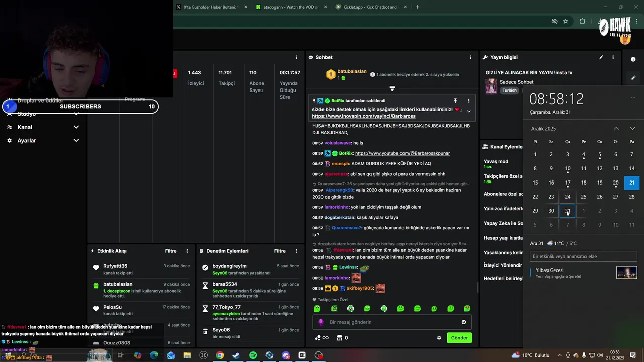Screen dimensions: 644x362
Task: Switch to X'te Gusholder Haber Bülteni tab
Action: (210, 7)
